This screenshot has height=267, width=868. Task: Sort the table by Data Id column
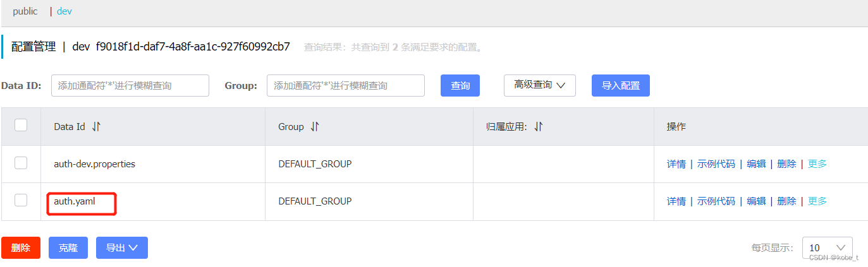96,127
